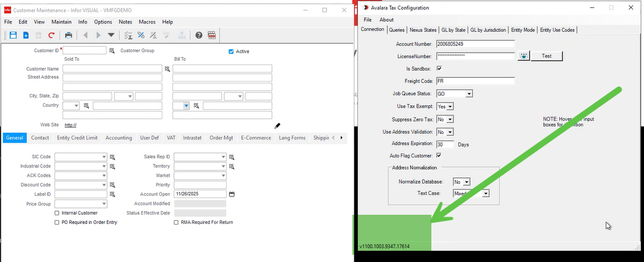Open the Suppress Zero Tax dropdown
Viewport: 644px width, 262px height.
click(x=450, y=119)
